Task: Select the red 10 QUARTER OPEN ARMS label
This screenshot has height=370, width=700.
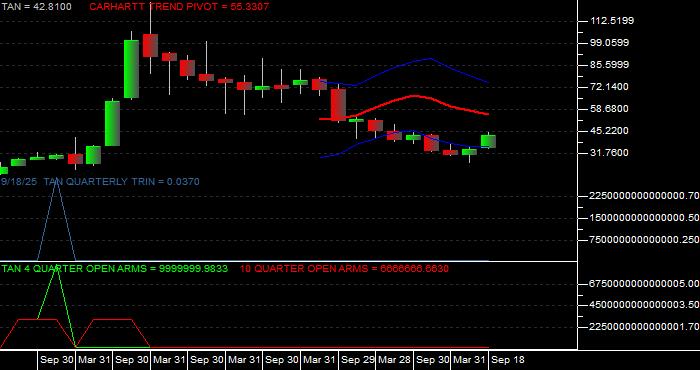Action: (344, 269)
